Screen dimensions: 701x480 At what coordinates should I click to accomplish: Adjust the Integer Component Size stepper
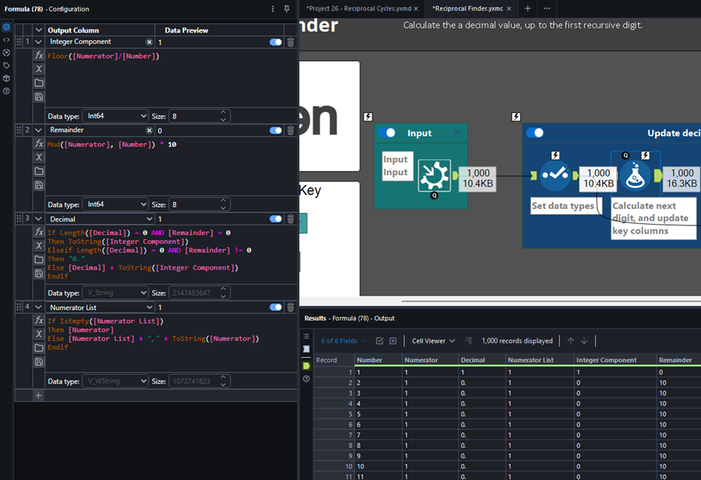[x=223, y=116]
